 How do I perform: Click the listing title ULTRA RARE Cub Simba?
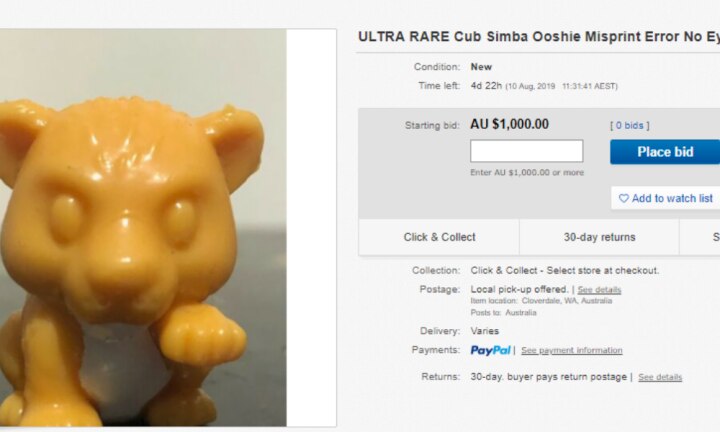point(539,37)
